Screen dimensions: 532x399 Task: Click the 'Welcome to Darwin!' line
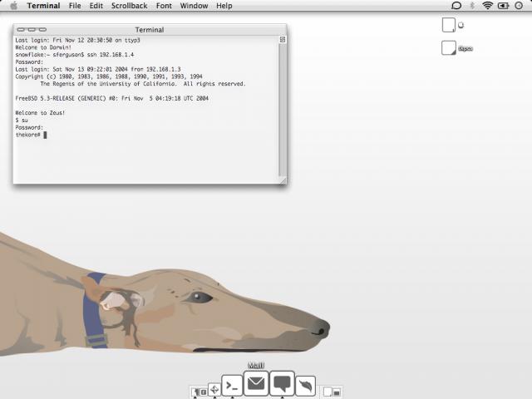point(43,47)
